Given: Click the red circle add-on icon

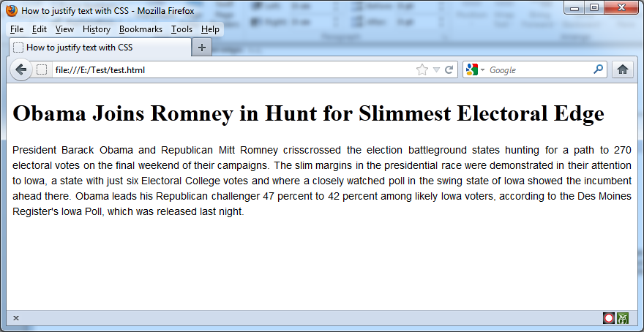Looking at the screenshot, I should [609, 318].
